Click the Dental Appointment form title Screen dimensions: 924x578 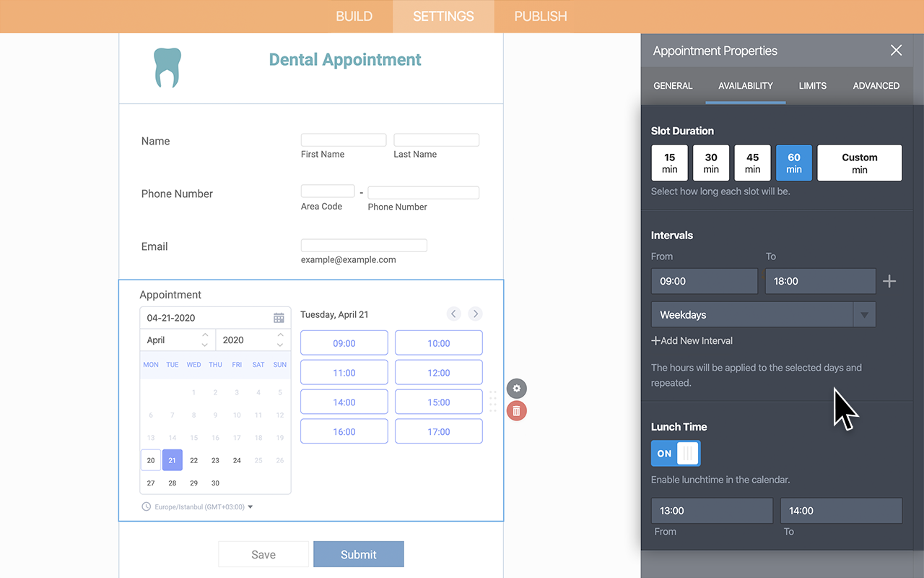coord(345,60)
